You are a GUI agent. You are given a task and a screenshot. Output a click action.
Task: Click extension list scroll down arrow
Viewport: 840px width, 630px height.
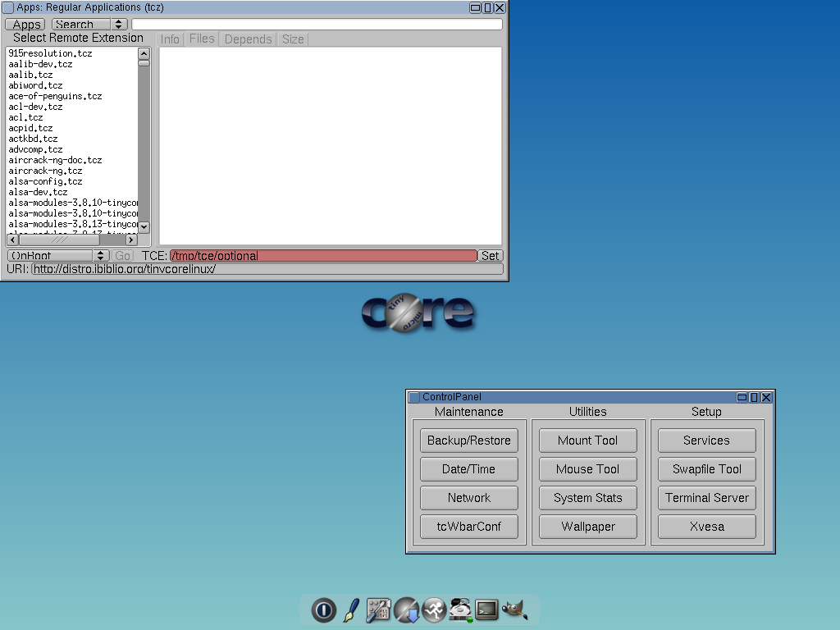coord(144,227)
